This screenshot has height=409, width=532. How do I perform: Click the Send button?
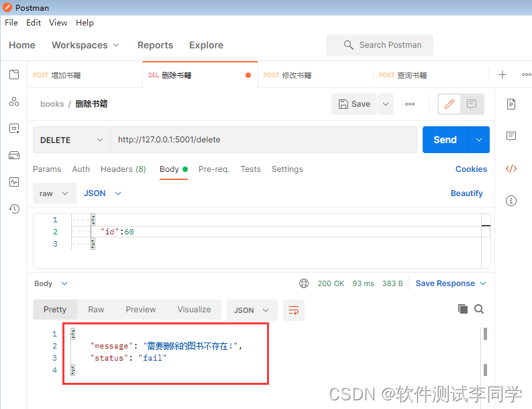[445, 140]
